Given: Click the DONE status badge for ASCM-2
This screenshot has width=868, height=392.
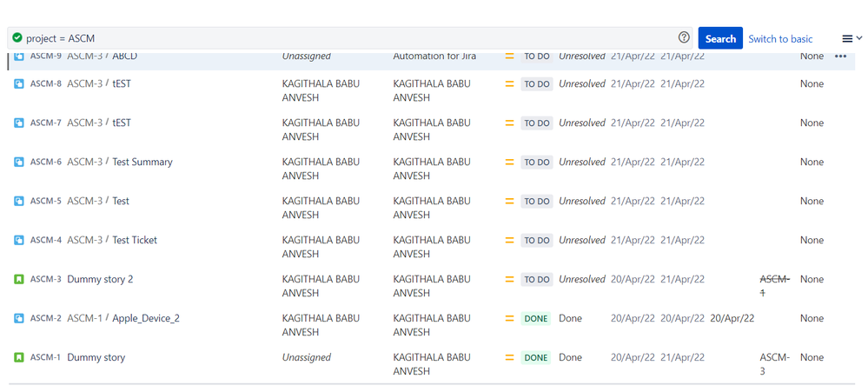Looking at the screenshot, I should pos(535,318).
